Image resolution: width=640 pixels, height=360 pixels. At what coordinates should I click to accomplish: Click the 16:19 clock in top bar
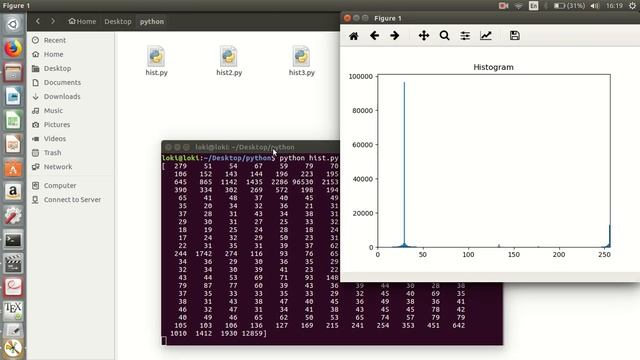click(x=614, y=6)
